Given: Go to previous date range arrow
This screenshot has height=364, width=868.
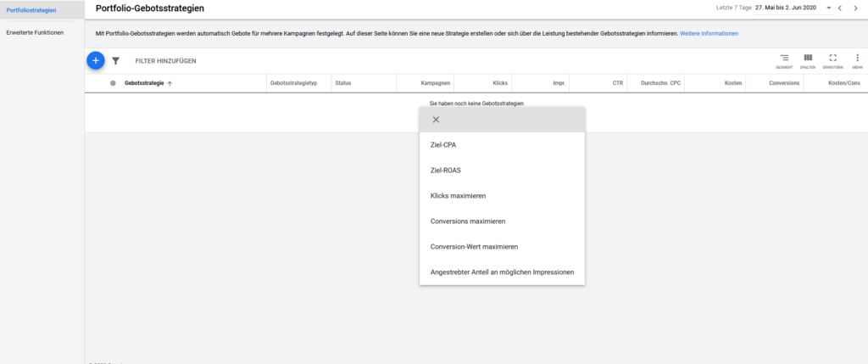Looking at the screenshot, I should pos(839,8).
